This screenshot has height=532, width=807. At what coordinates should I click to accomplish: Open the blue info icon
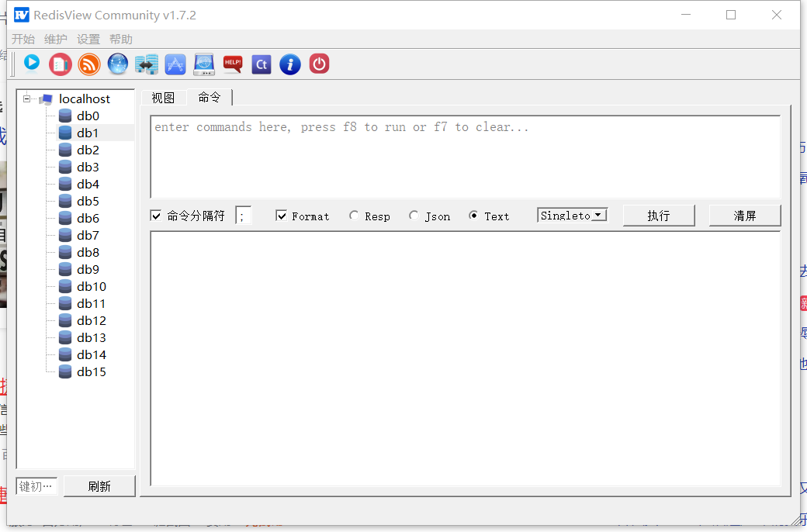290,64
